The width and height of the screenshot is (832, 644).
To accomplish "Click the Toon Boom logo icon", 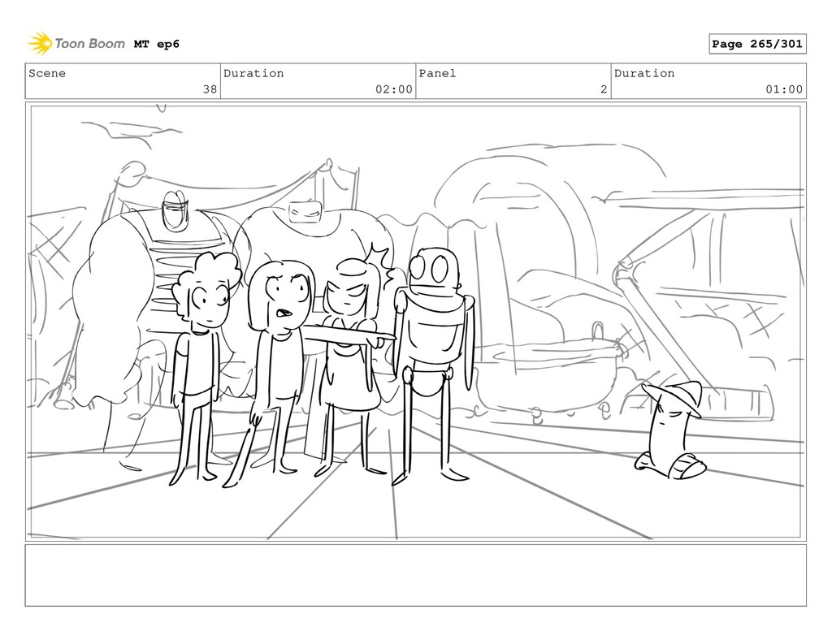I will click(40, 44).
